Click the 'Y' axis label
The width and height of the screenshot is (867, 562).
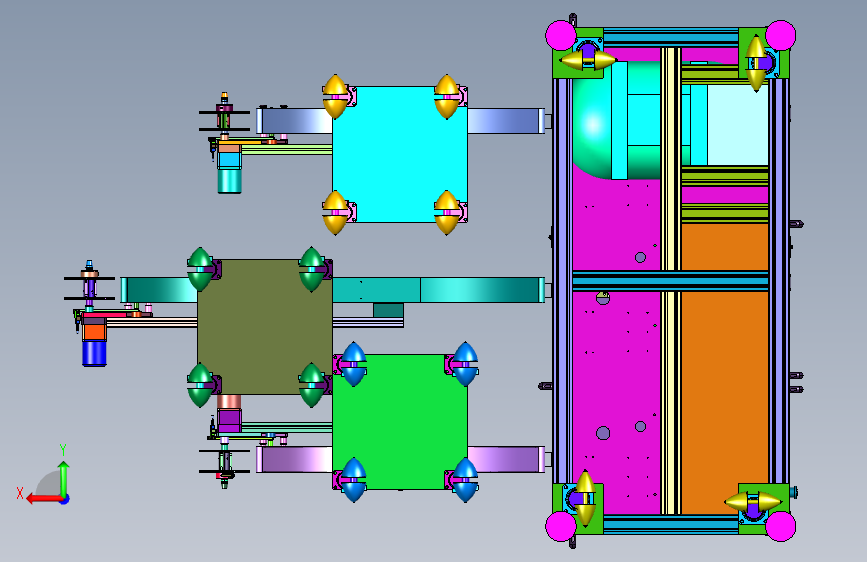tap(63, 450)
